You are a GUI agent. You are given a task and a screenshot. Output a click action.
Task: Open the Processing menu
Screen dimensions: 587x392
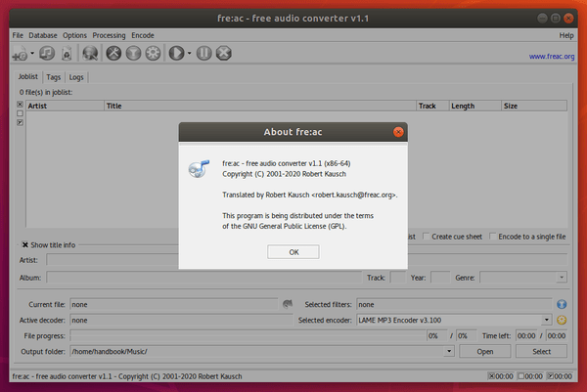[x=109, y=35]
